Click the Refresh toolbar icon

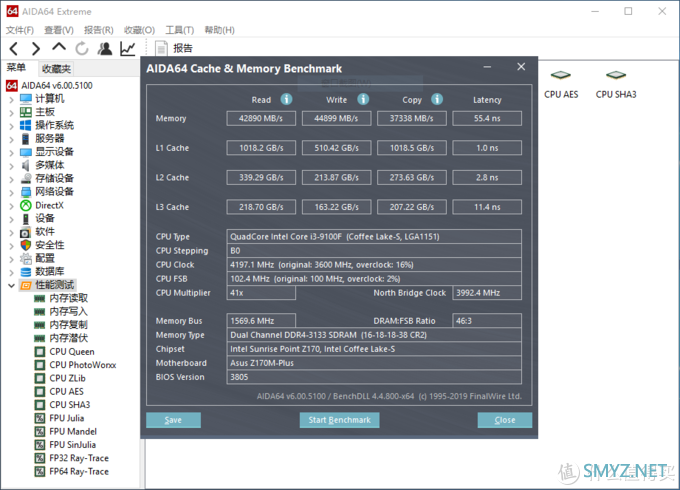coord(82,49)
